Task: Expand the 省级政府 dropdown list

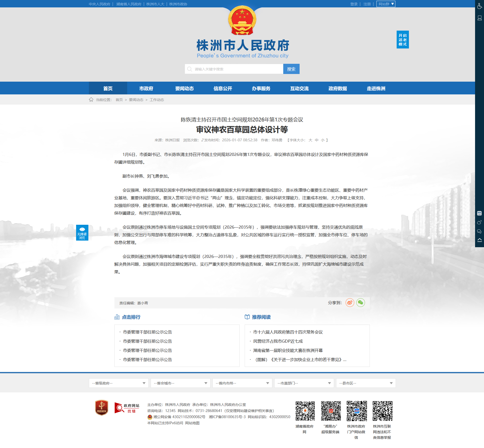Action: coord(119,383)
